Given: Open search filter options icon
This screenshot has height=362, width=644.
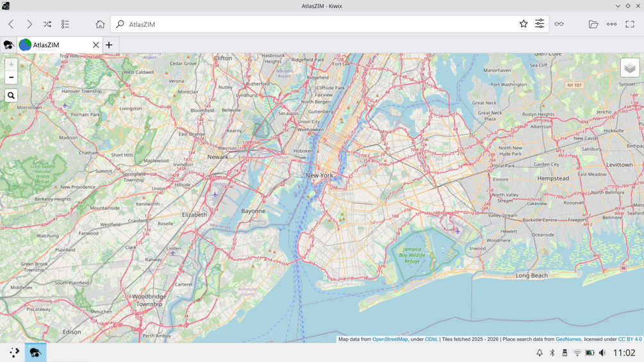Looking at the screenshot, I should (540, 24).
